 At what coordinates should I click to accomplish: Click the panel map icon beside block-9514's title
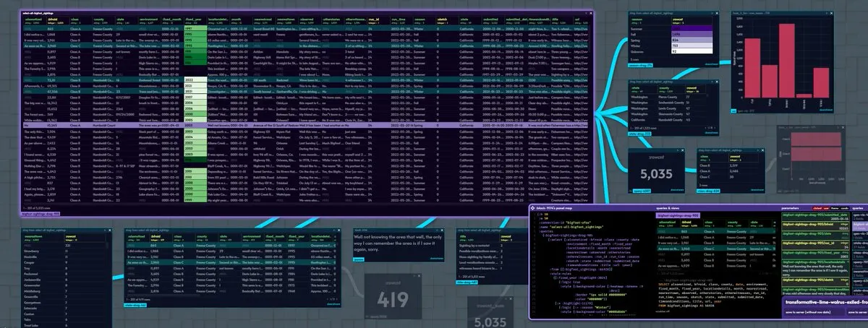[534, 208]
